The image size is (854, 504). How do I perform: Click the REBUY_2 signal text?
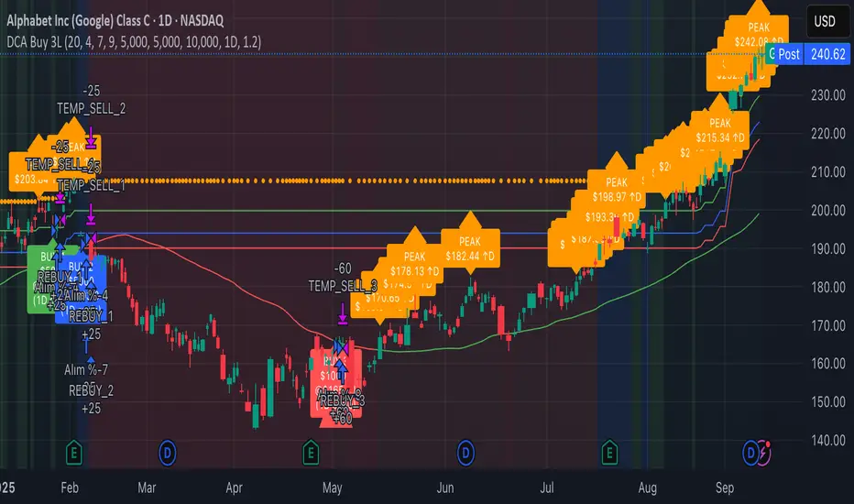[91, 390]
